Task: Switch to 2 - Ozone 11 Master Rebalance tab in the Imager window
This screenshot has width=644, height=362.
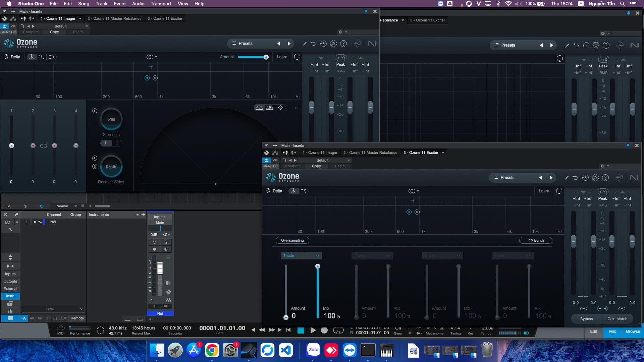Action: coord(114,19)
